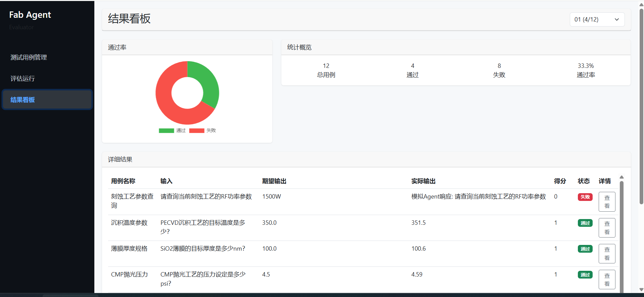
Task: View details for 刻蚀工艺参数查询 row
Action: 607,202
